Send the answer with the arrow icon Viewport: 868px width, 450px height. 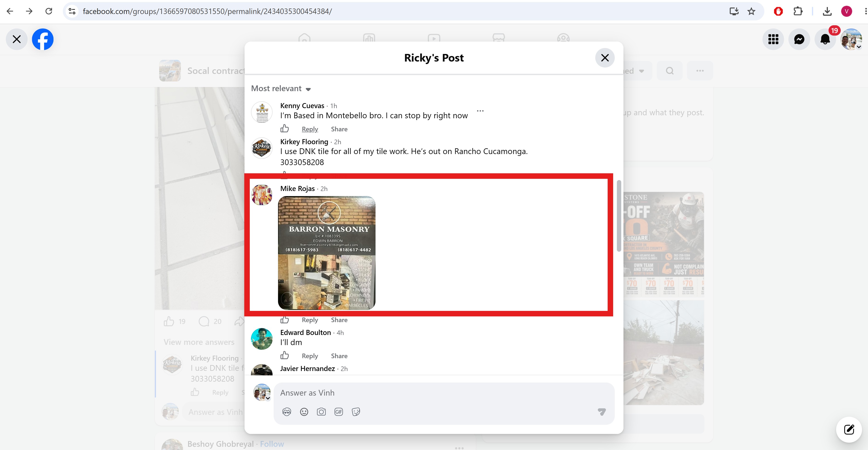[602, 412]
